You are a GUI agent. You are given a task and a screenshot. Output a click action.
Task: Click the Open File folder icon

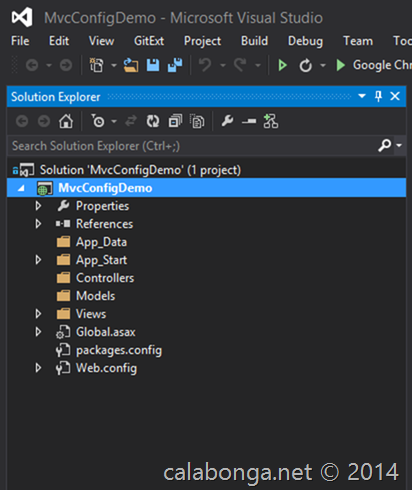click(131, 65)
